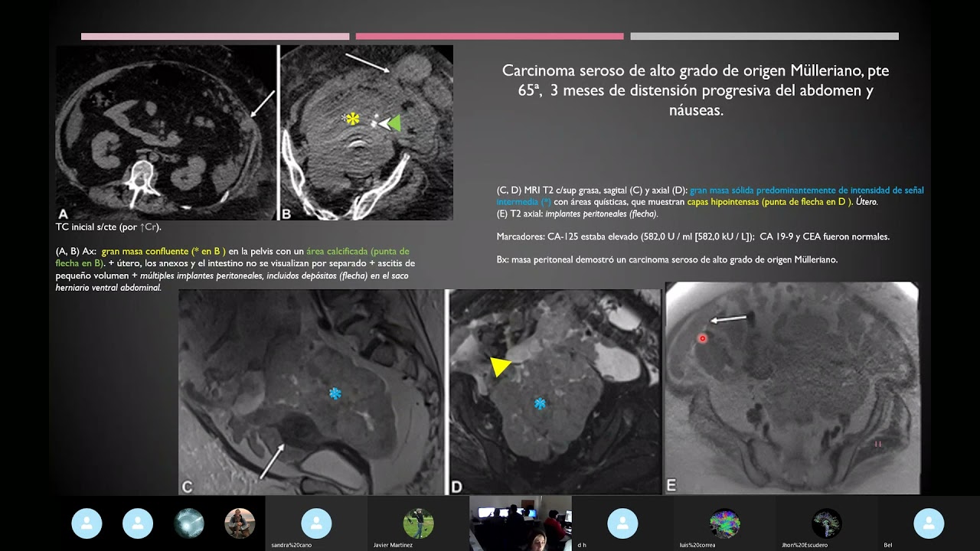Click the line '(E) T2 axial: implantes peritoneales'

(x=577, y=214)
